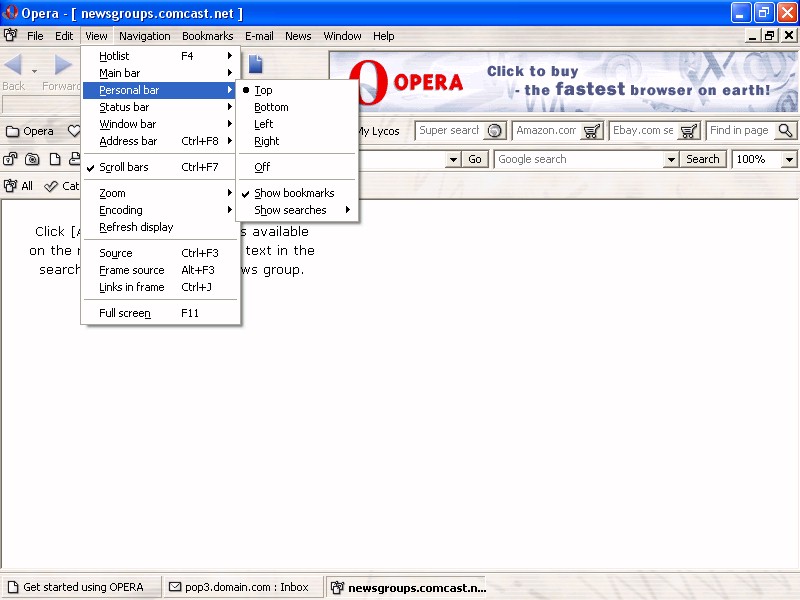Toggle the Scroll bars menu option
Viewport: 800px width, 600px height.
coord(124,167)
